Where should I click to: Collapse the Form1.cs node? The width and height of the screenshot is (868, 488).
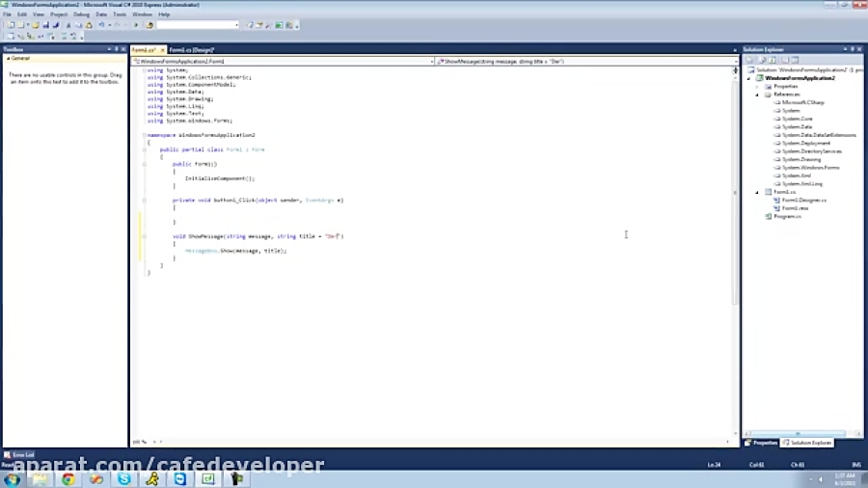click(757, 192)
